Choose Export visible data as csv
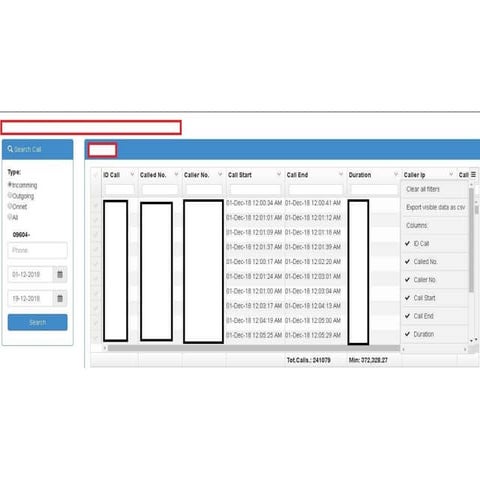The width and height of the screenshot is (480, 480). coord(435,207)
